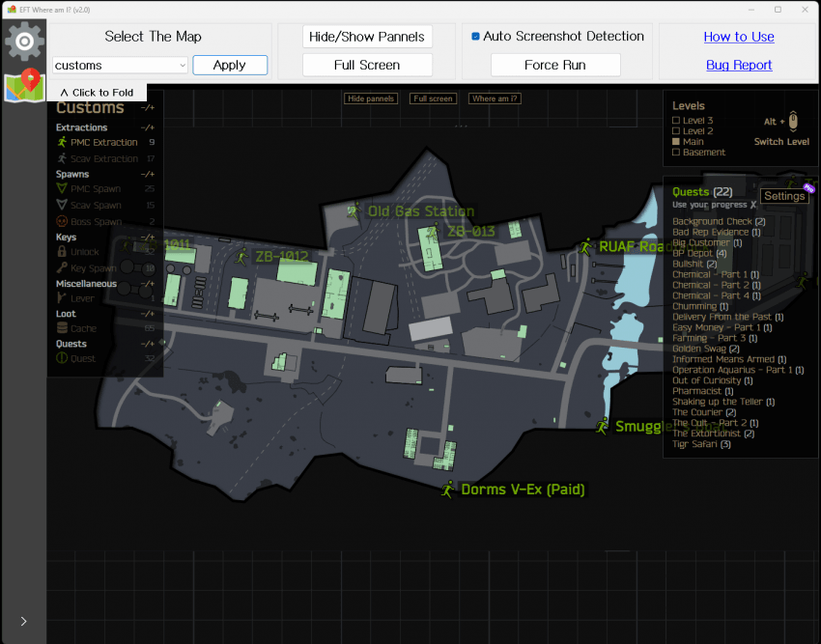The image size is (821, 644).
Task: Toggle Auto Screenshot Detection checkbox
Action: click(475, 36)
